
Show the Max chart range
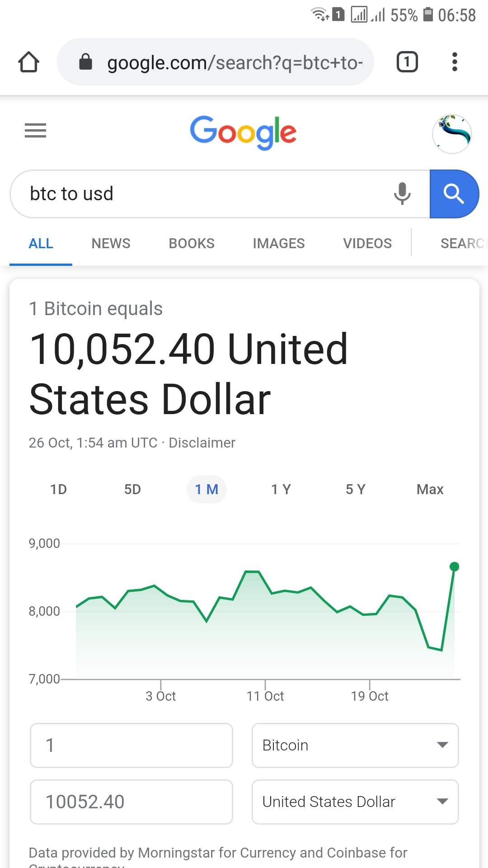click(430, 489)
